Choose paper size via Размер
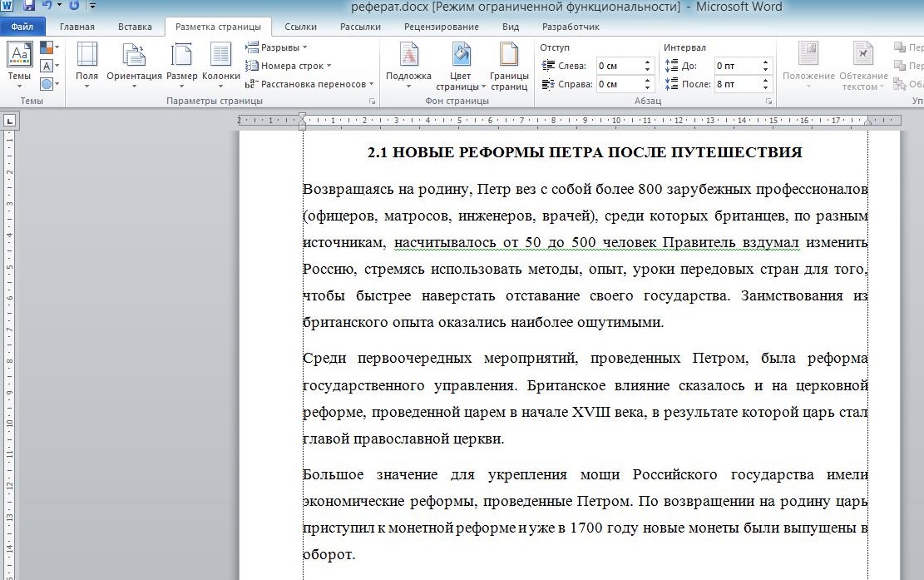This screenshot has width=924, height=580. [x=181, y=64]
